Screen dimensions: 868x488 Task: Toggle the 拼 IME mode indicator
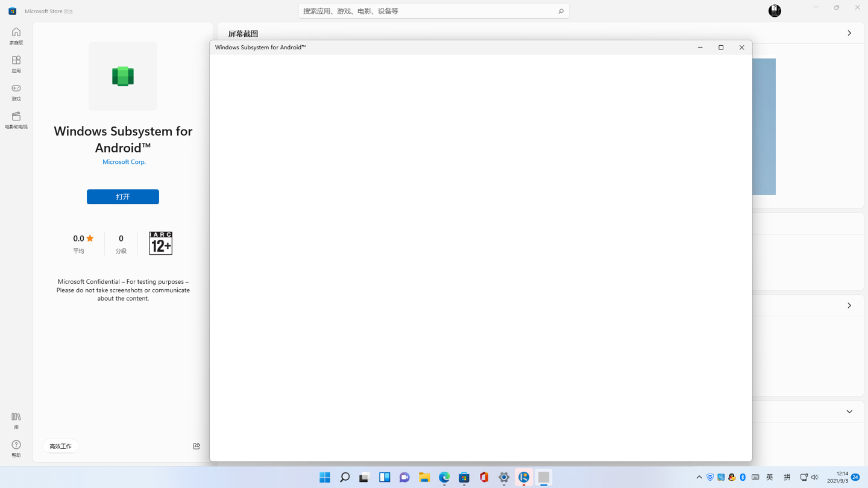pyautogui.click(x=787, y=477)
